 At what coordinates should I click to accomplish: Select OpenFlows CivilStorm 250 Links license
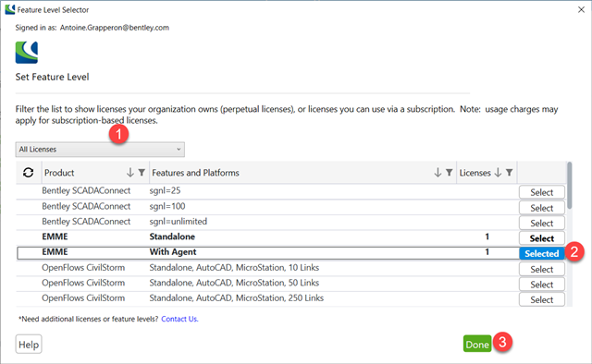tap(542, 299)
